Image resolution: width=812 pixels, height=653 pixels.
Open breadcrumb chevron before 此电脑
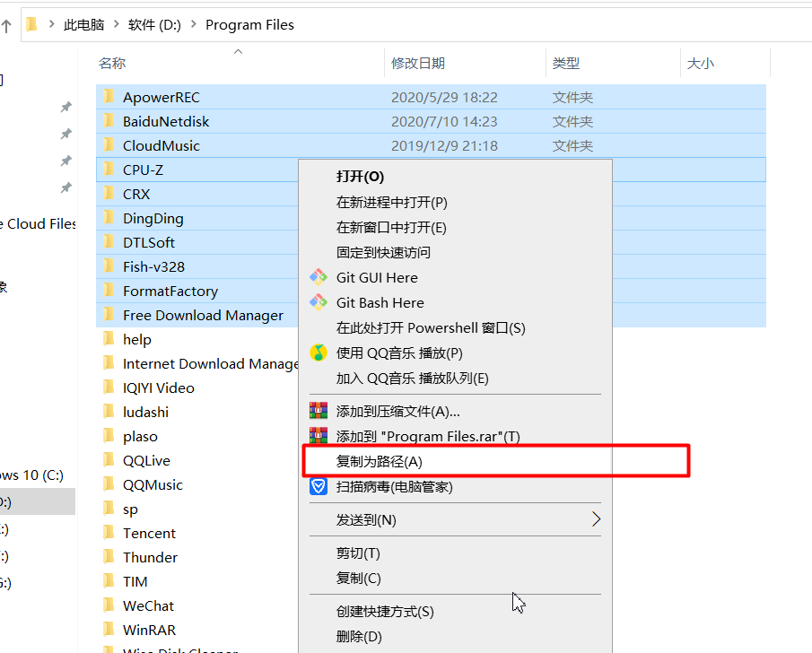point(51,24)
